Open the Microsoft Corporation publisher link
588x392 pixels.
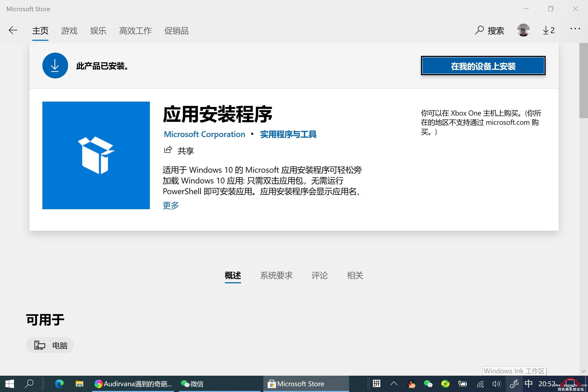(204, 134)
